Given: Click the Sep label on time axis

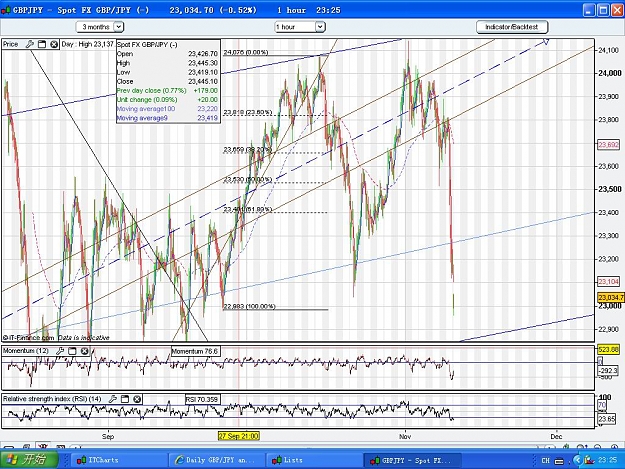Looking at the screenshot, I should pos(108,436).
